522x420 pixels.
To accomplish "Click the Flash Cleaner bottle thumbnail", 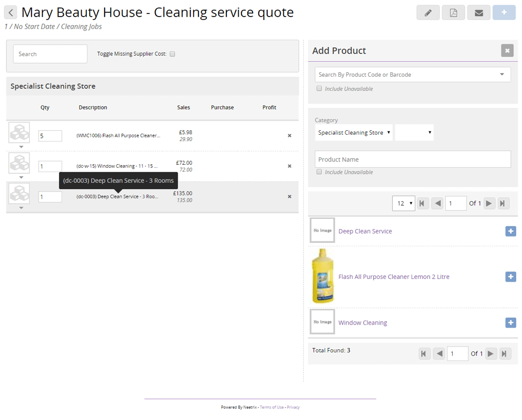I will tap(323, 276).
